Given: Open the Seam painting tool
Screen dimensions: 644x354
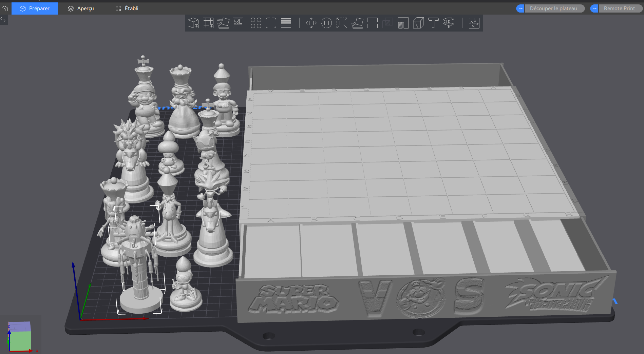Looking at the screenshot, I should click(x=418, y=23).
